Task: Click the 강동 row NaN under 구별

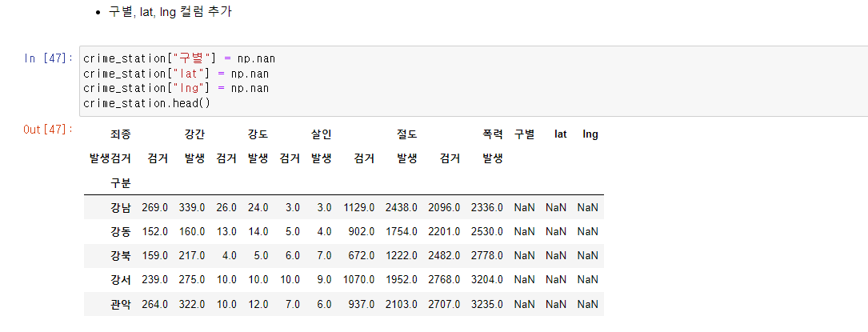Action: pyautogui.click(x=525, y=231)
